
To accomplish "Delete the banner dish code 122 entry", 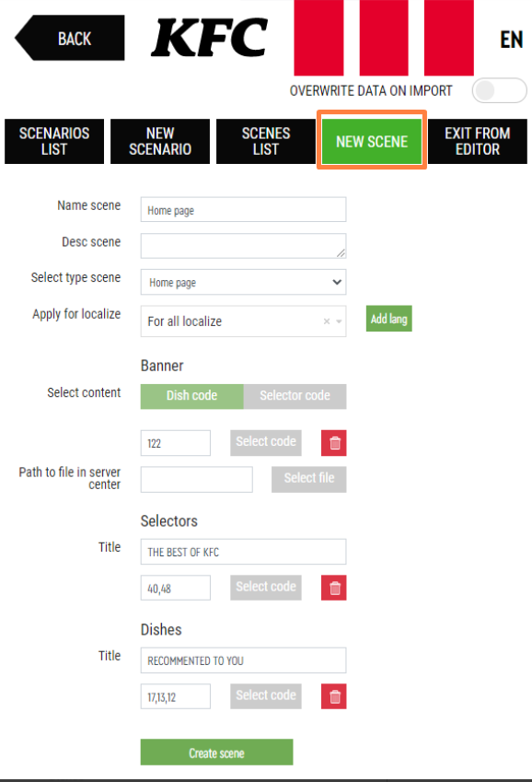I will (x=333, y=443).
